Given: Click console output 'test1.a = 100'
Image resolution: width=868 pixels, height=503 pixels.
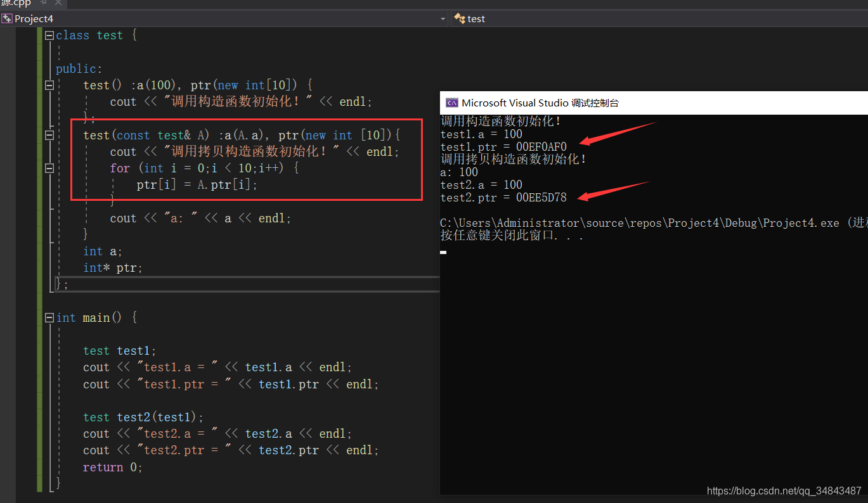Looking at the screenshot, I should [481, 134].
